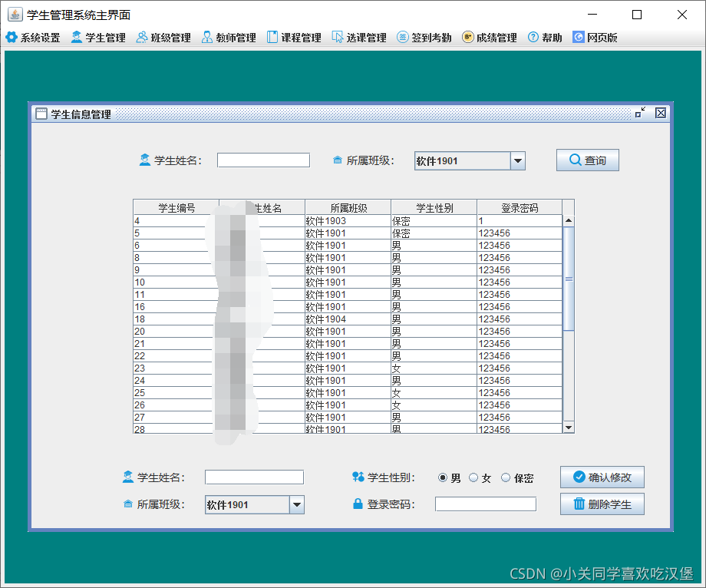The height and width of the screenshot is (588, 706).
Task: Click inside the 登录密码 password field
Action: pyautogui.click(x=485, y=504)
